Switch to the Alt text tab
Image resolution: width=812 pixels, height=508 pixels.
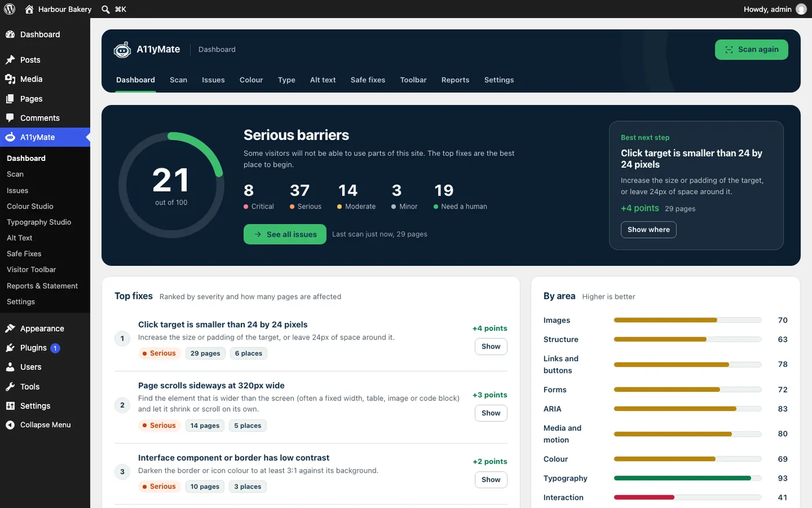point(322,80)
